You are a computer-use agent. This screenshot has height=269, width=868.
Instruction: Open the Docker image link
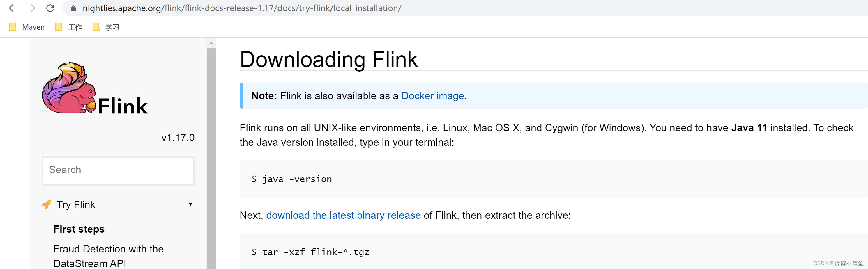tap(433, 96)
